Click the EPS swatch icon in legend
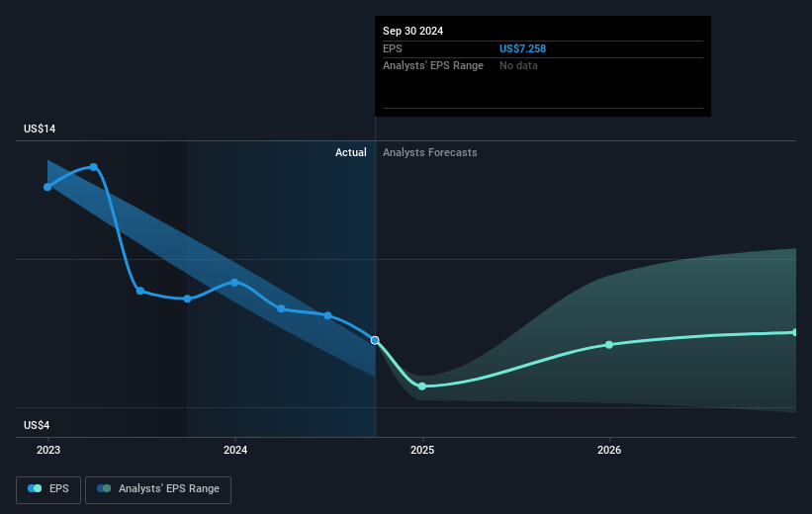Screen dimensions: 812x514 click(x=35, y=488)
